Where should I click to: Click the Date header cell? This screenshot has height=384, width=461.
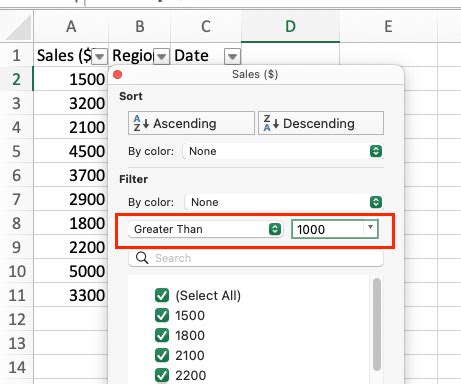coord(197,55)
